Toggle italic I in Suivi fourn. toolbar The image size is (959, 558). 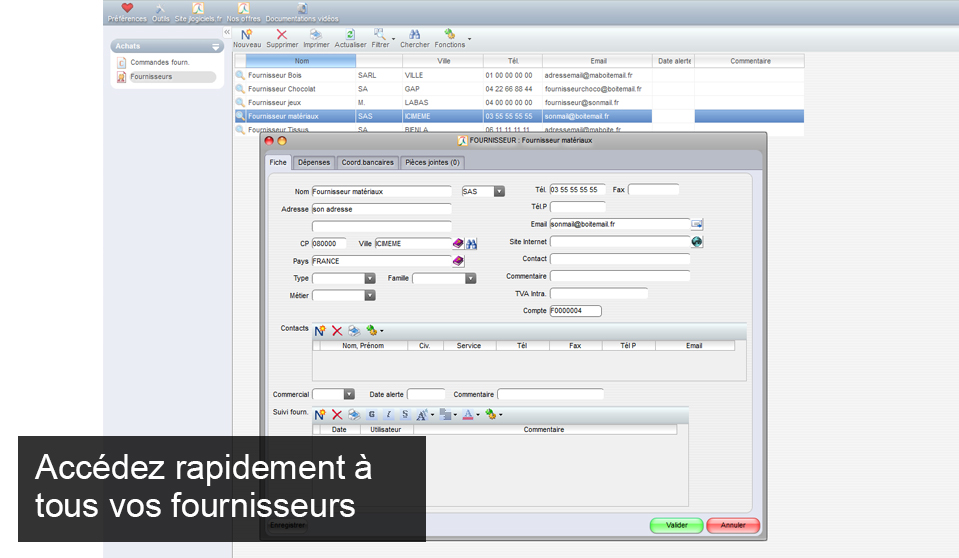click(x=388, y=415)
